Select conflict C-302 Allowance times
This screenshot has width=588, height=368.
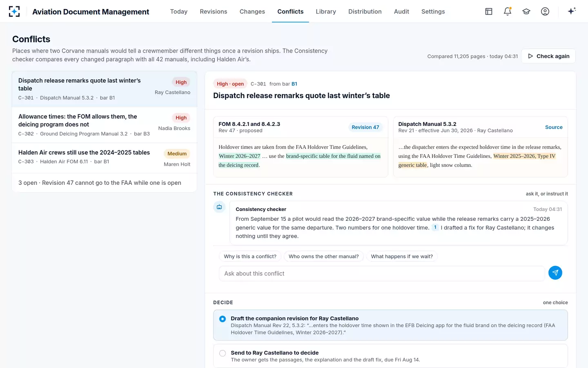point(105,125)
